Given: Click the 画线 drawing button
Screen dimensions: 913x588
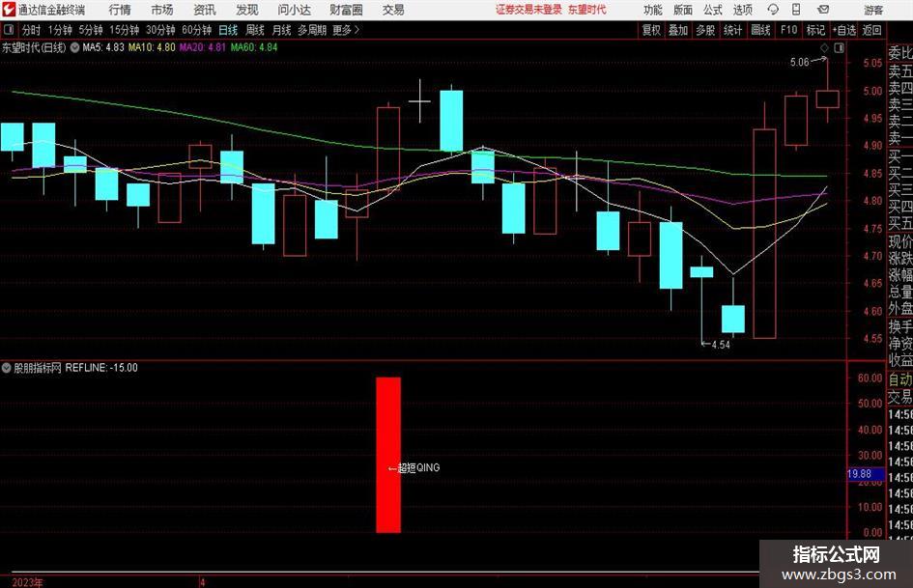Looking at the screenshot, I should click(x=760, y=30).
